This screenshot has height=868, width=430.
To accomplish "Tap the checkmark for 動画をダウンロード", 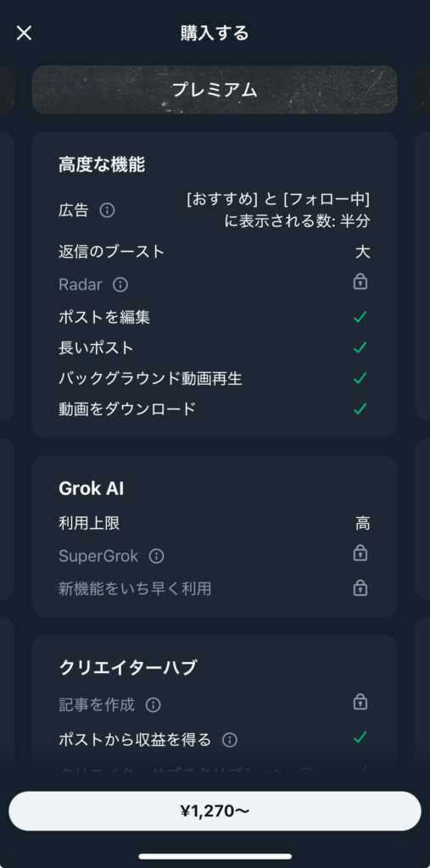I will click(360, 409).
